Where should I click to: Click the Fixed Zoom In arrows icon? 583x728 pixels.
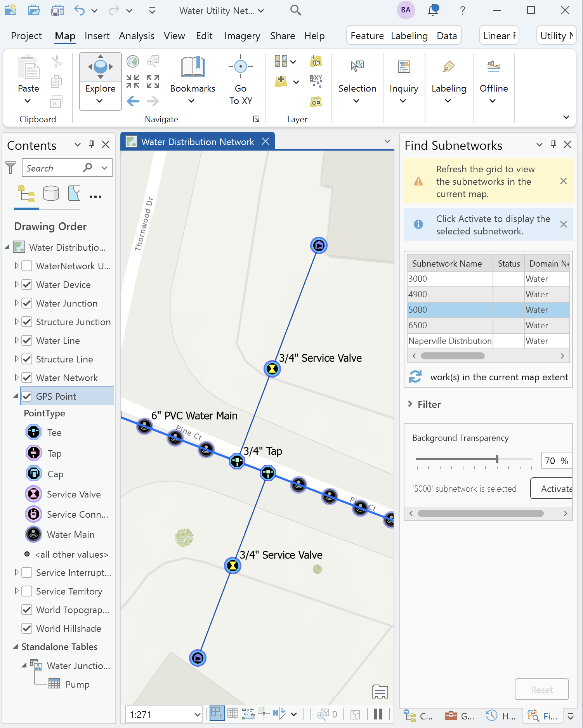(133, 81)
